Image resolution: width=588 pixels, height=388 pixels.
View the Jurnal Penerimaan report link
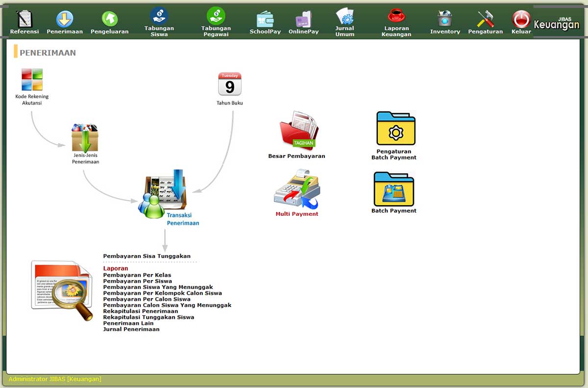[131, 329]
